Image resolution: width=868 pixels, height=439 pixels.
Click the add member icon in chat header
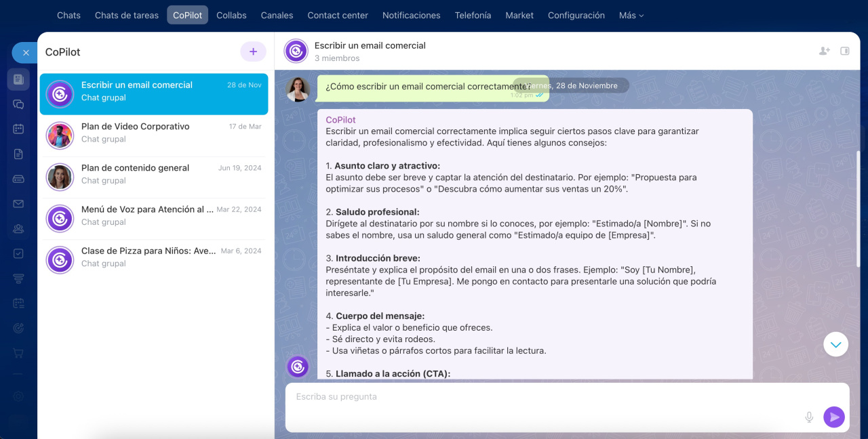824,51
